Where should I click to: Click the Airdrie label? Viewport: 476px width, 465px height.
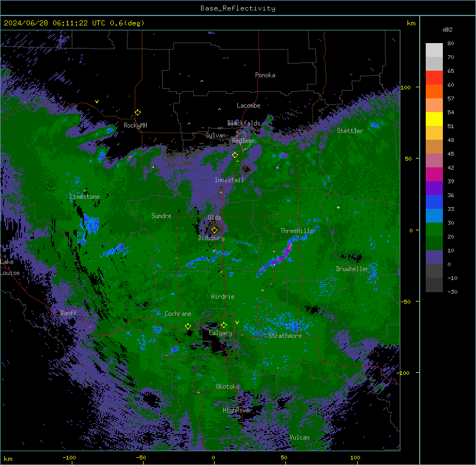point(223,297)
